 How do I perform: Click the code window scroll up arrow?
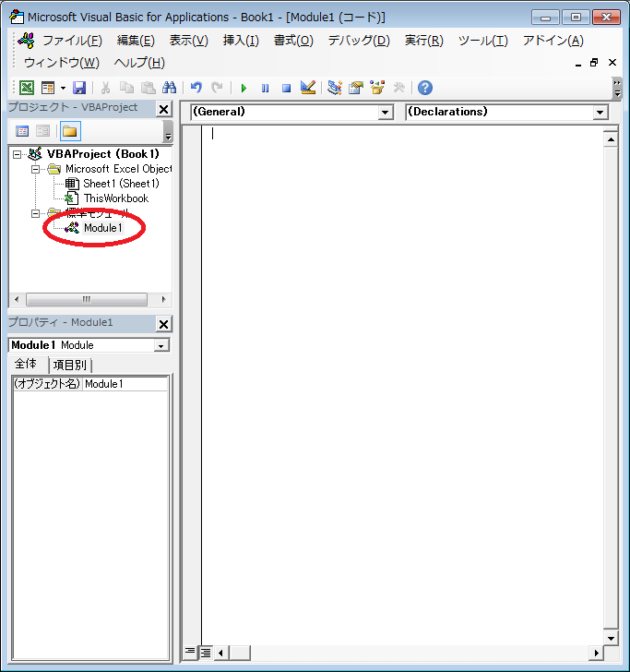tap(611, 139)
